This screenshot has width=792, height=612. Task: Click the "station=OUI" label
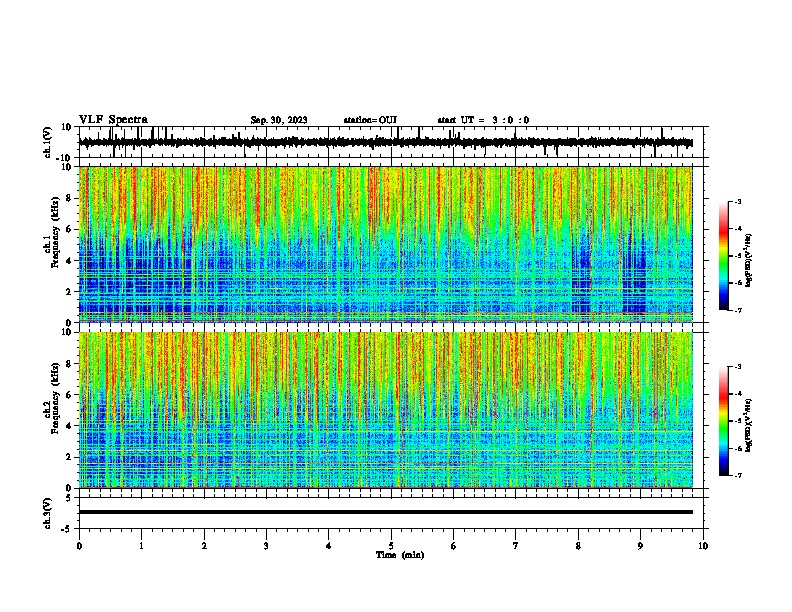coord(370,120)
